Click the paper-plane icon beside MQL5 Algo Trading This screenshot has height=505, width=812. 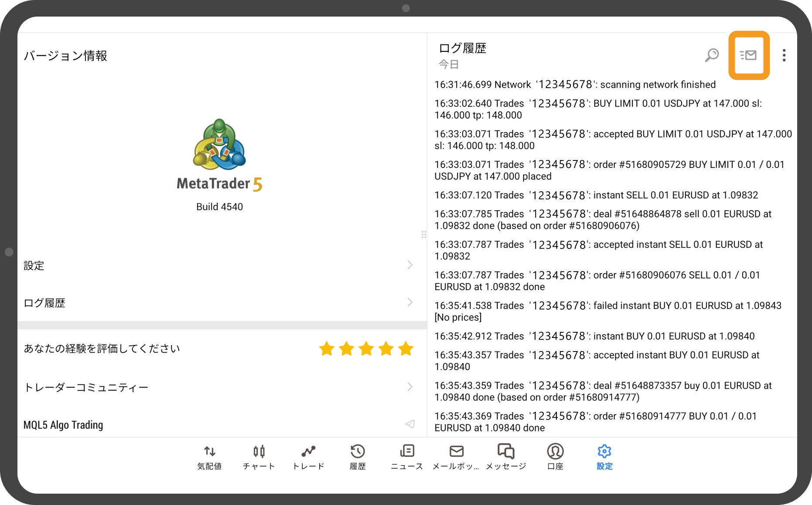coord(410,424)
